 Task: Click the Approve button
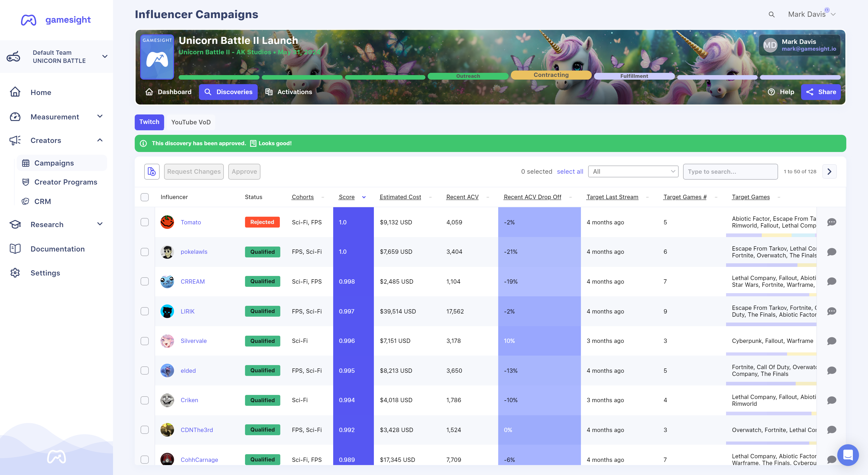point(244,172)
